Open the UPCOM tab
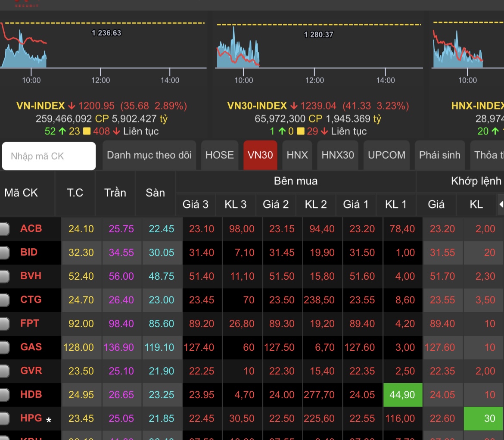Screen dimensions: 504x440 click(387, 155)
